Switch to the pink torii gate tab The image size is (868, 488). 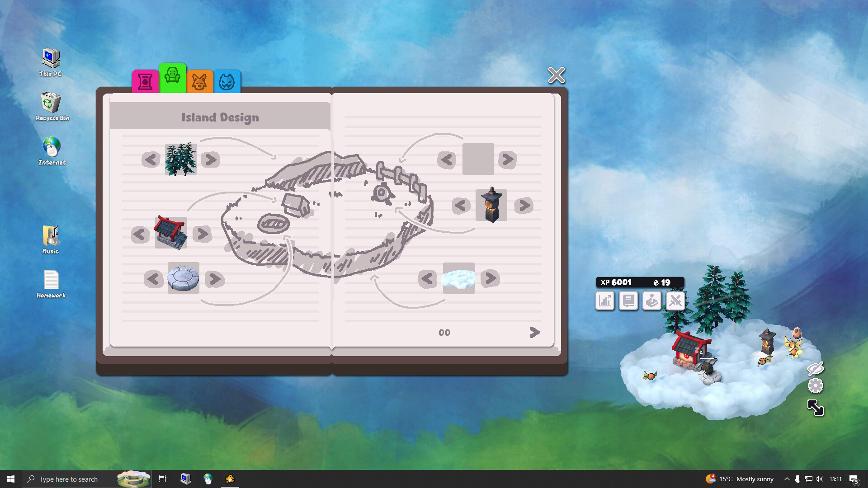coord(145,80)
